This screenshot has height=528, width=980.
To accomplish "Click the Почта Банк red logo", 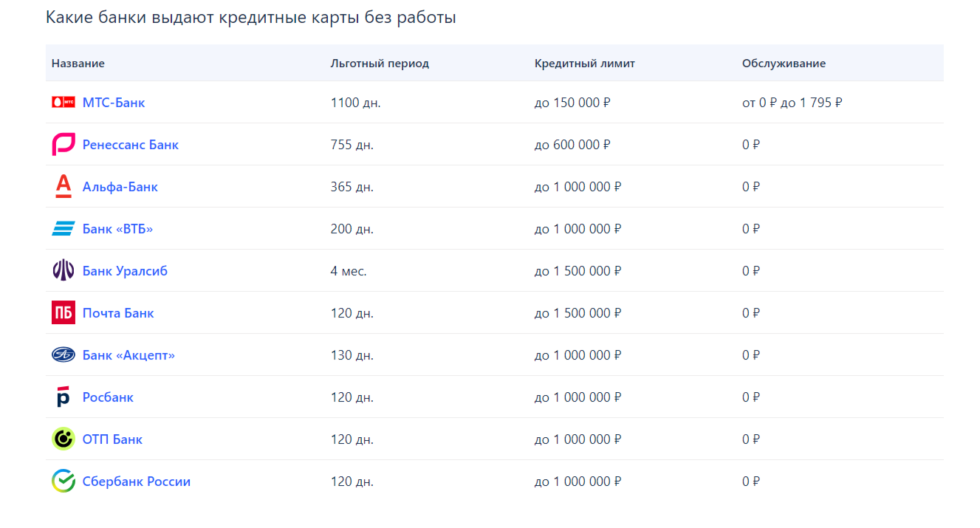I will (64, 313).
